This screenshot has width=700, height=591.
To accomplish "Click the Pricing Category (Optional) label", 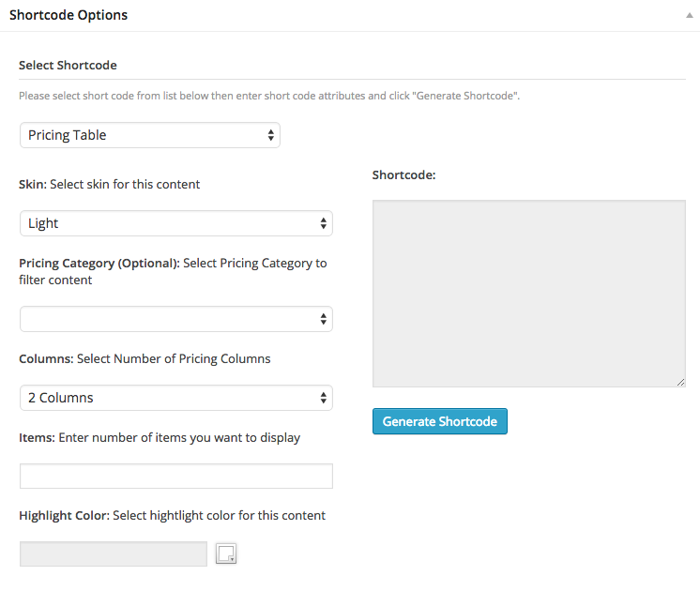I will pyautogui.click(x=99, y=263).
